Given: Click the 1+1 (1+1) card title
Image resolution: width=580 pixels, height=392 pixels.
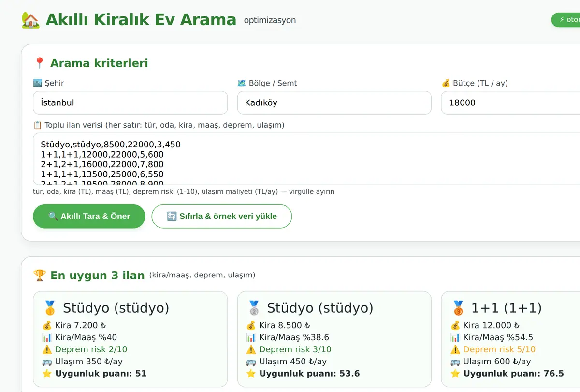Looking at the screenshot, I should click(x=507, y=308).
